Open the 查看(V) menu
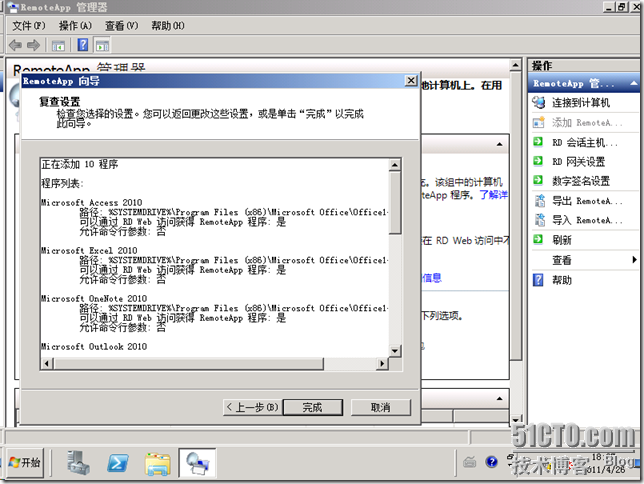Viewport: 644px width, 484px height. point(122,25)
